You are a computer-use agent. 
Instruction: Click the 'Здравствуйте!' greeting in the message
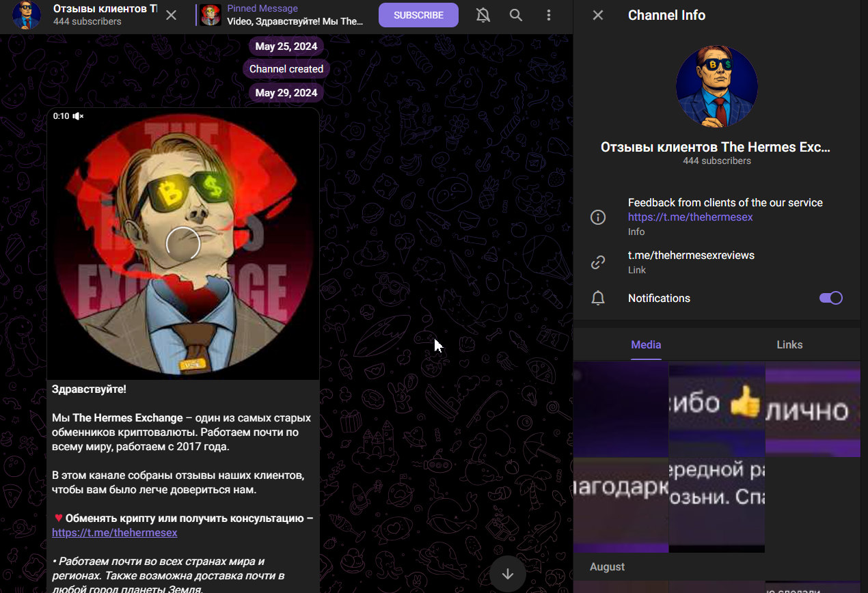(x=89, y=389)
